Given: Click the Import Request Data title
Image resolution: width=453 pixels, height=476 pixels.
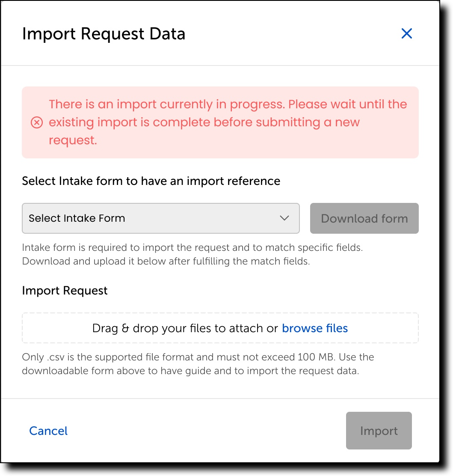Looking at the screenshot, I should click(104, 34).
